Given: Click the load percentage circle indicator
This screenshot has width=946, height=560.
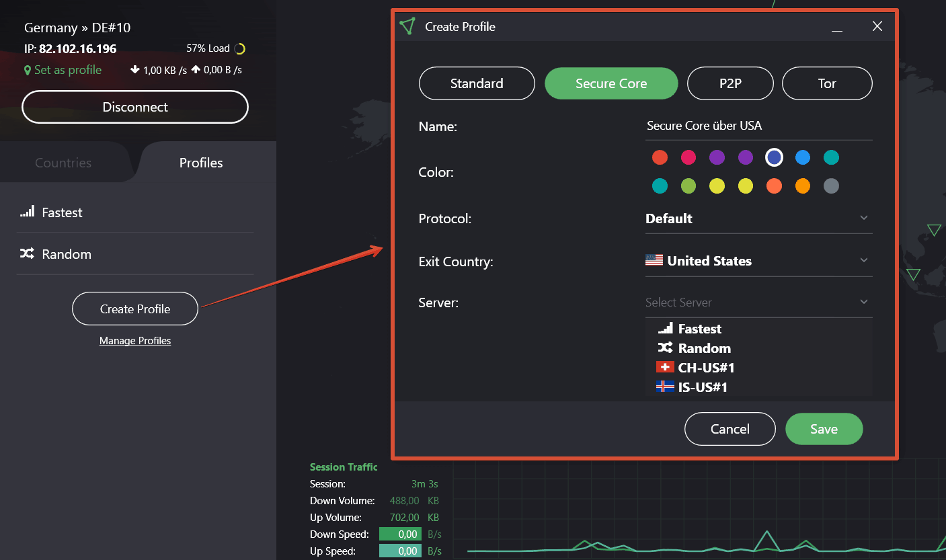Looking at the screenshot, I should 240,48.
